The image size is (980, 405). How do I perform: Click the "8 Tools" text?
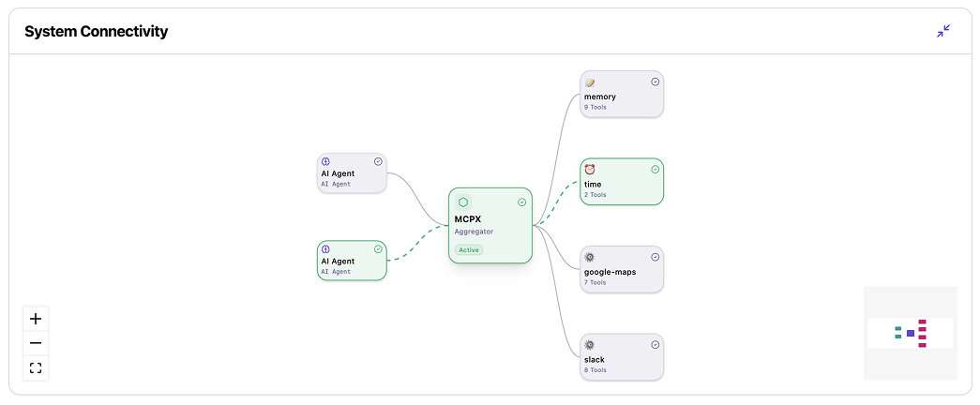coord(595,370)
